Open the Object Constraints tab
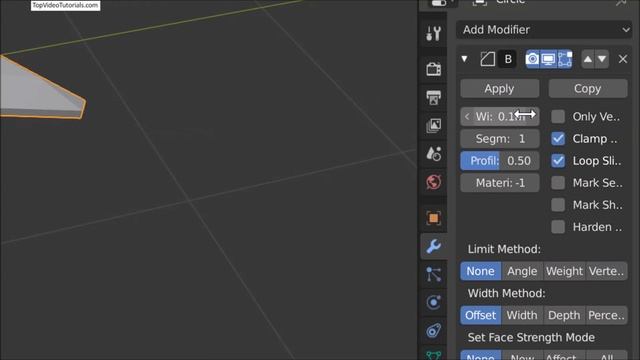 433,331
